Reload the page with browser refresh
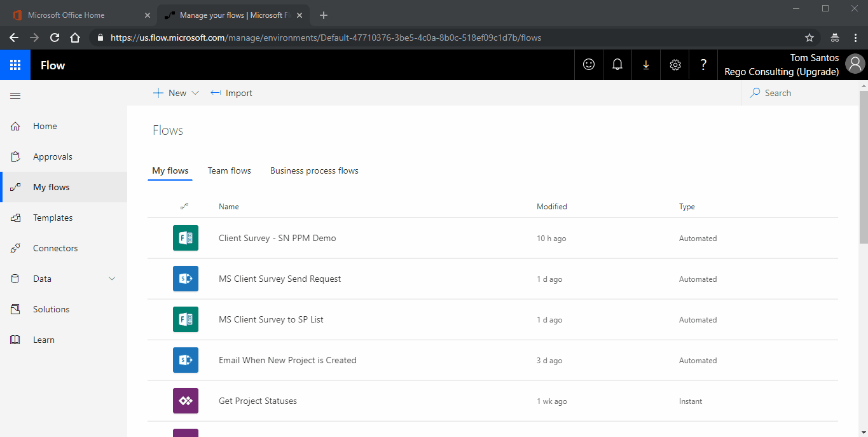Screen dimensions: 868x437 [55, 38]
